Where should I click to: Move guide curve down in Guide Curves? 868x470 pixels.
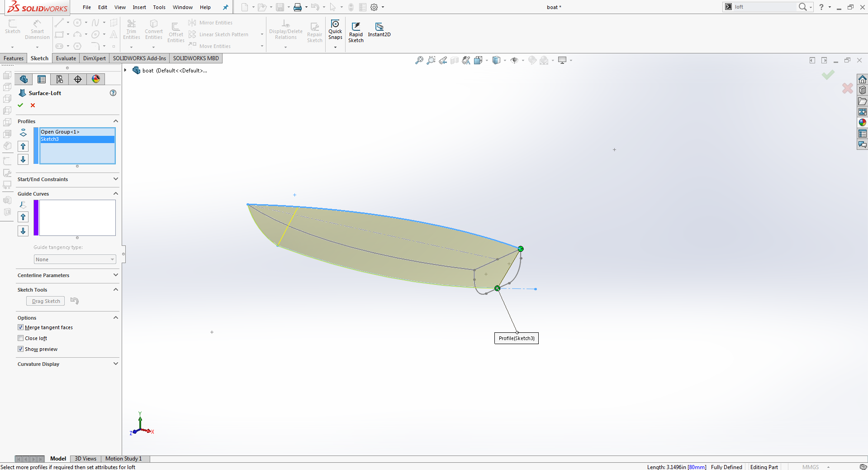pyautogui.click(x=23, y=231)
